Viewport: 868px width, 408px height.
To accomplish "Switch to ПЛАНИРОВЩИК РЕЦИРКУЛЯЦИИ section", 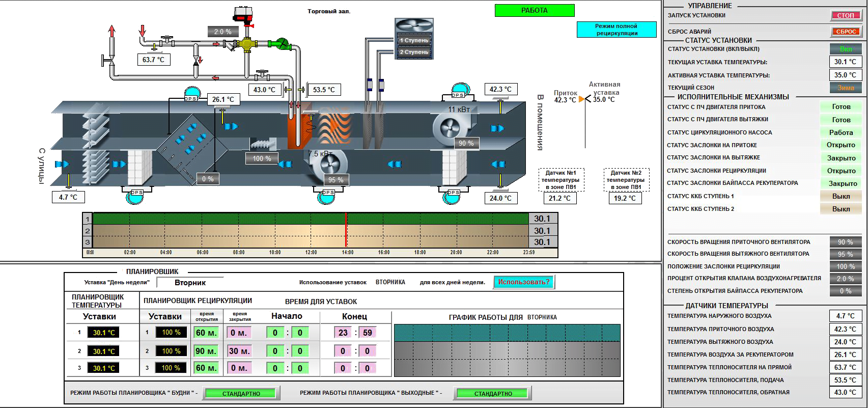I will pos(198,301).
